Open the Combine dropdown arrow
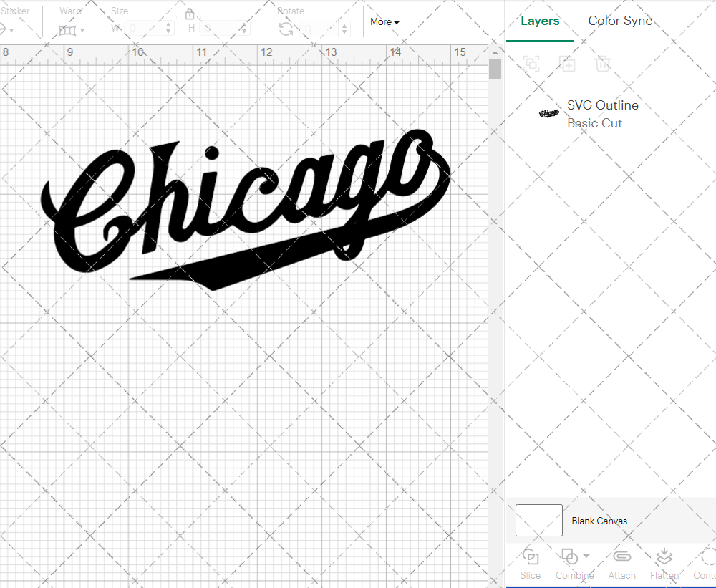Screen dimensions: 716x588 [586, 556]
